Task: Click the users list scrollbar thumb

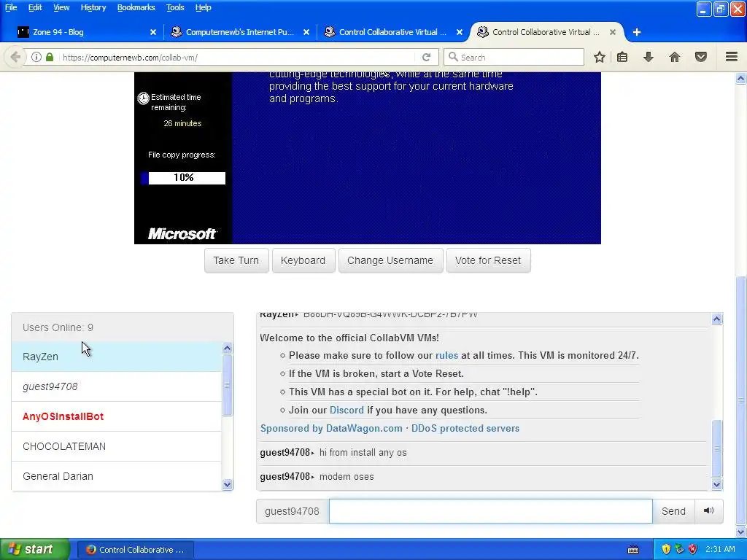Action: click(x=228, y=385)
